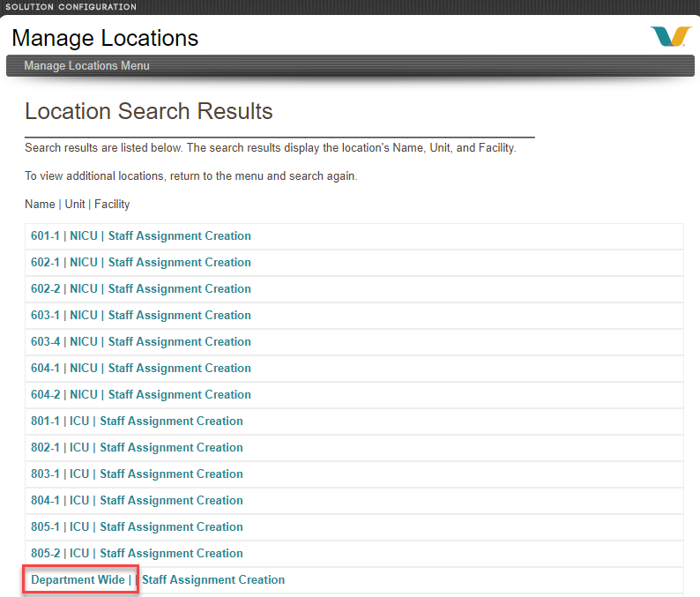The width and height of the screenshot is (700, 597).
Task: Open location 803-1 ICU entry
Action: click(137, 474)
